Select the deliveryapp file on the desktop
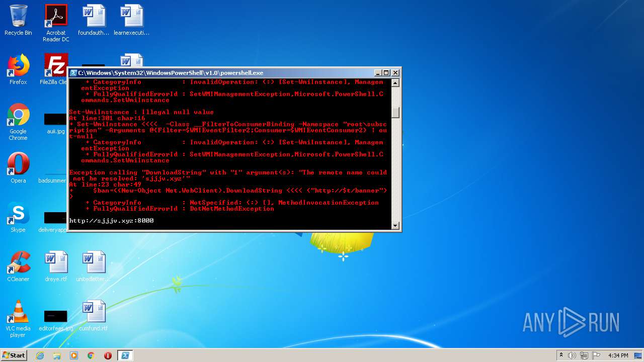The width and height of the screenshot is (644, 362). point(53,222)
